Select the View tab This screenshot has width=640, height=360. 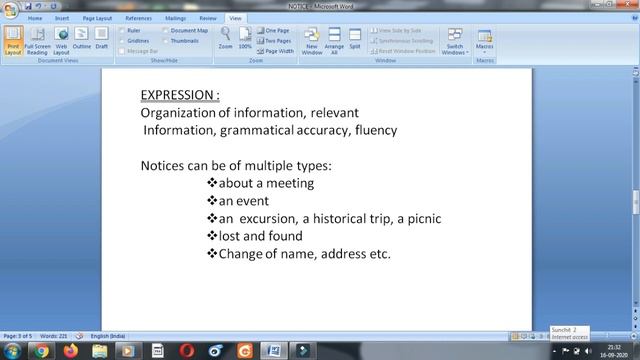(236, 18)
